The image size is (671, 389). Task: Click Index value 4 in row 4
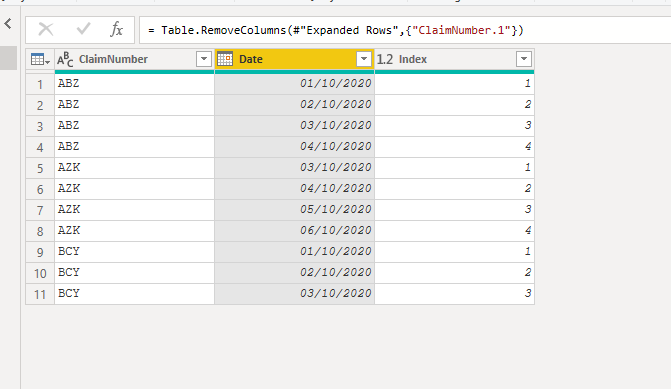click(x=454, y=147)
